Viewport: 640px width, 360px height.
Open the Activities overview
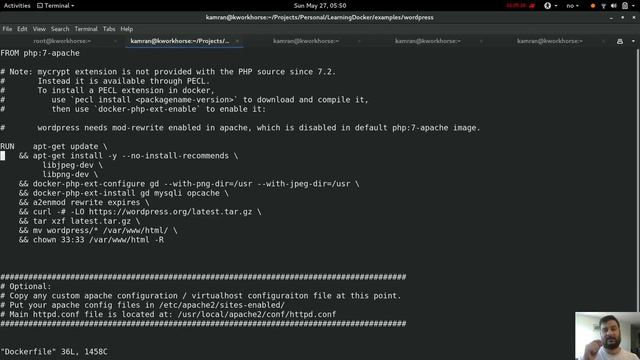coord(17,6)
